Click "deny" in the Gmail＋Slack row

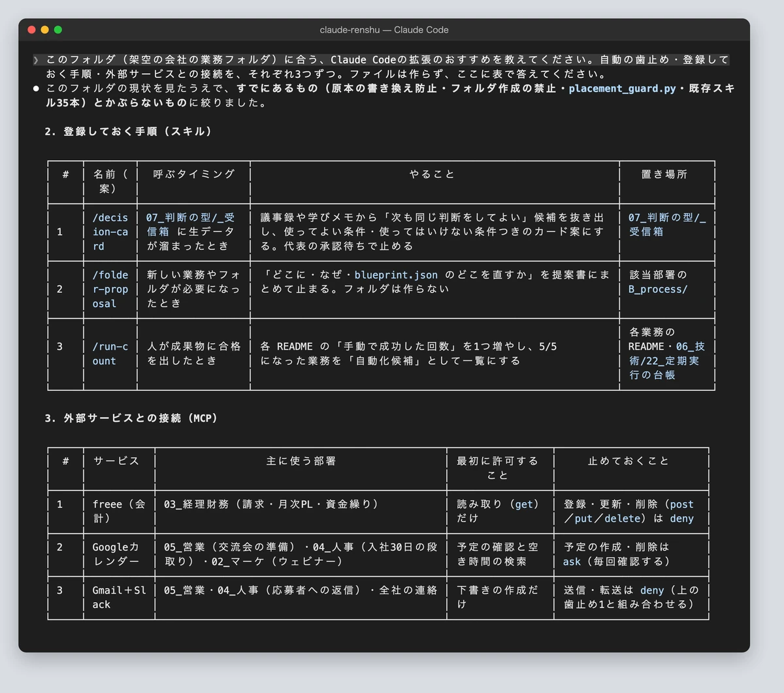(652, 590)
